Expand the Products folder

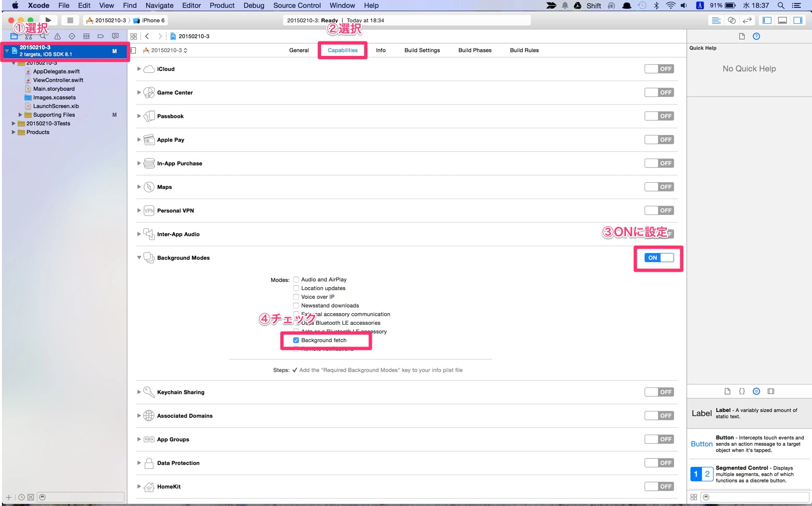(x=14, y=132)
